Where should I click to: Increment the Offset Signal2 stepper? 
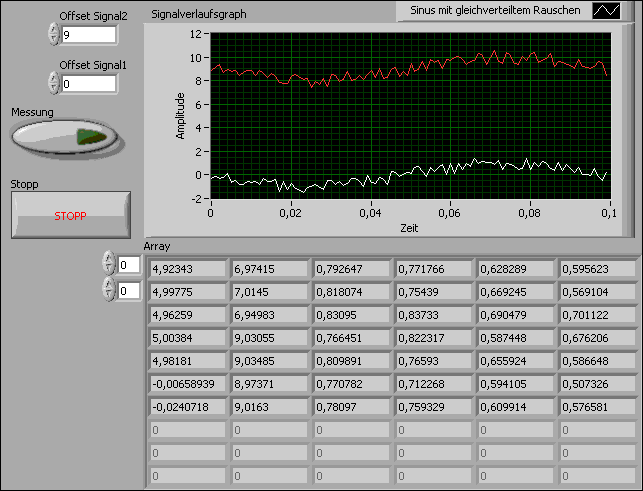53,29
